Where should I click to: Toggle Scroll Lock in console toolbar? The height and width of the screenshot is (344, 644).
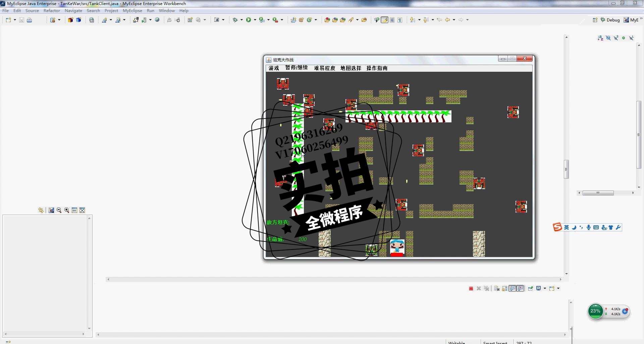[505, 288]
